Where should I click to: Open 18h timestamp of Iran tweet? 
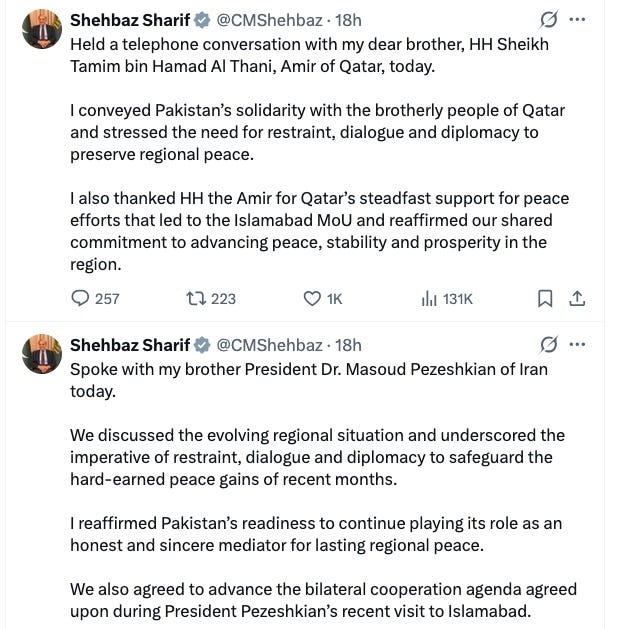pyautogui.click(x=348, y=345)
